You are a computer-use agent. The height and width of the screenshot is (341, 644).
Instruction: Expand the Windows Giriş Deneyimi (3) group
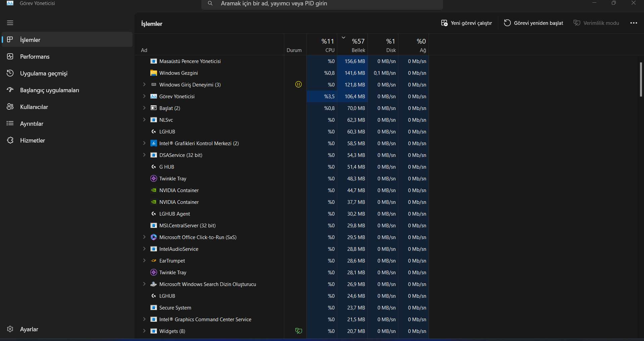[x=144, y=84]
